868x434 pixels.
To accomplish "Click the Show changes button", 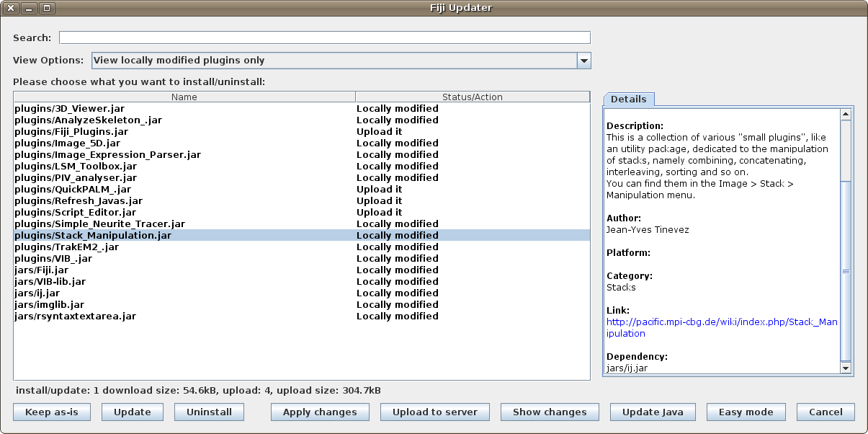I will pos(550,412).
